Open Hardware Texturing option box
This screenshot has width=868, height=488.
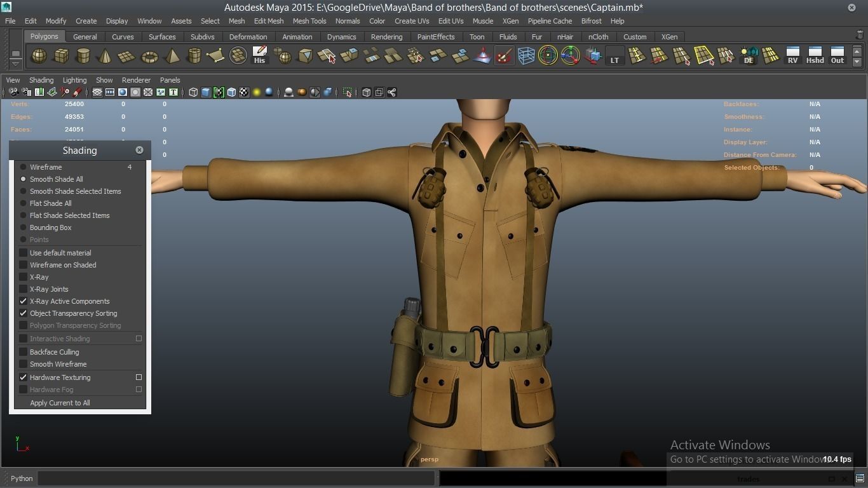(x=139, y=377)
